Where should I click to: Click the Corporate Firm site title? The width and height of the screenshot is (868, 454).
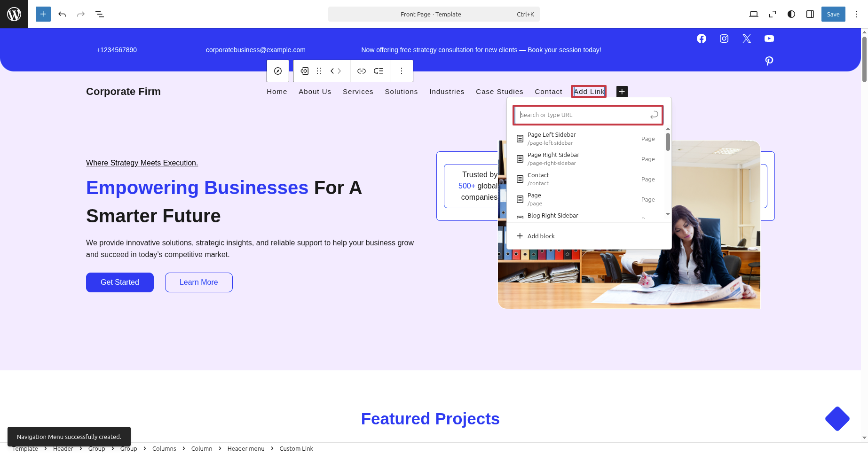coord(123,92)
